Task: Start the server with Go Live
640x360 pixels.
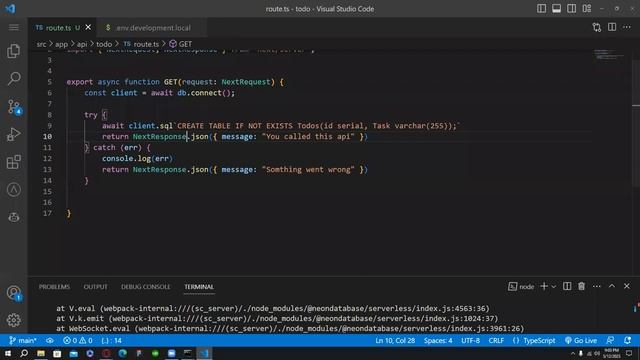Action: point(581,340)
